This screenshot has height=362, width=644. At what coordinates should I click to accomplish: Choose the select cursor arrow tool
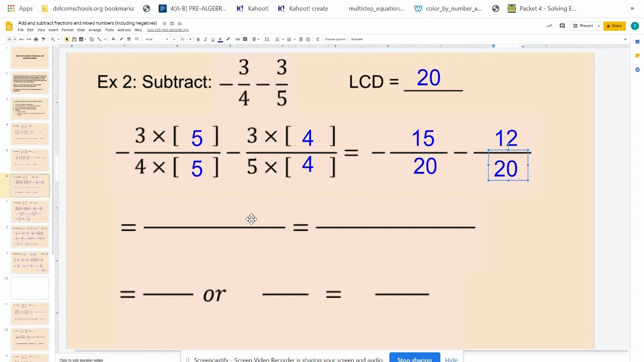pyautogui.click(x=67, y=39)
